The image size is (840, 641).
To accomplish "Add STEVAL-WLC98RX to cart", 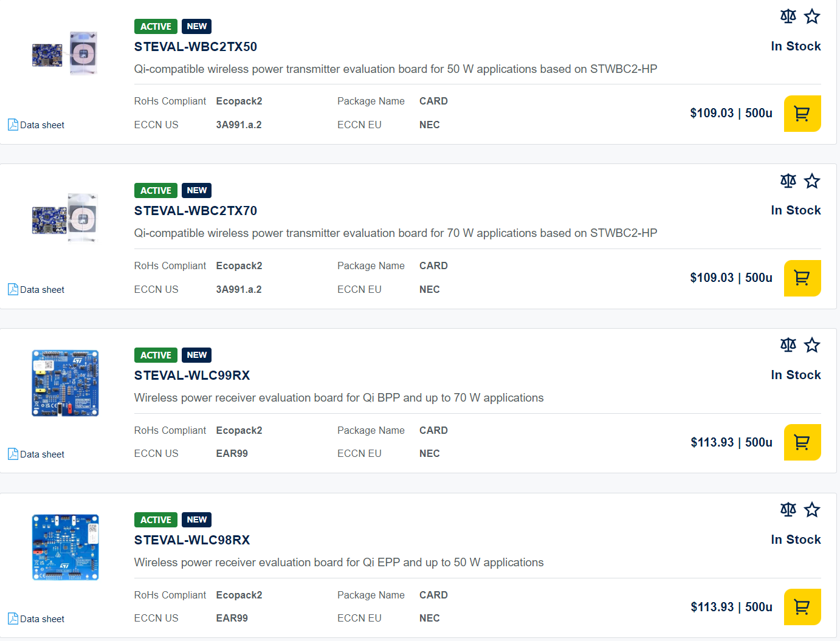I will click(x=802, y=607).
